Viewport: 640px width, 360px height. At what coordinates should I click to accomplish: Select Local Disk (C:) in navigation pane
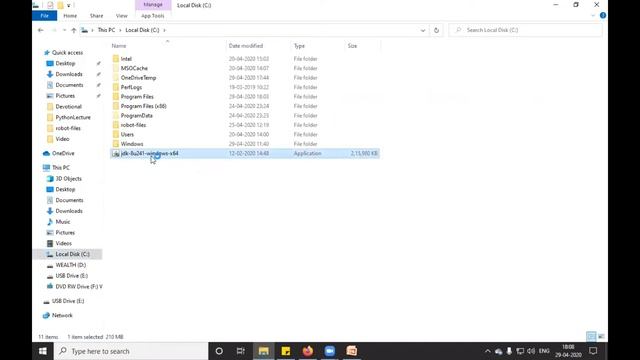pyautogui.click(x=72, y=254)
